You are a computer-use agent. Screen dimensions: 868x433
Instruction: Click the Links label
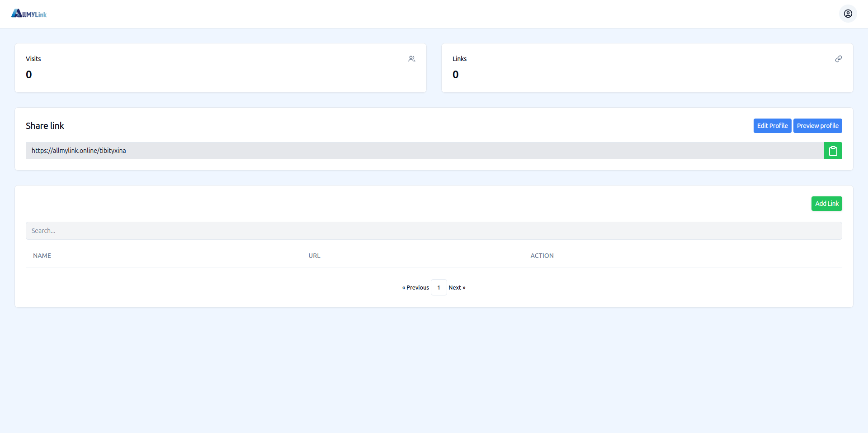coord(459,59)
